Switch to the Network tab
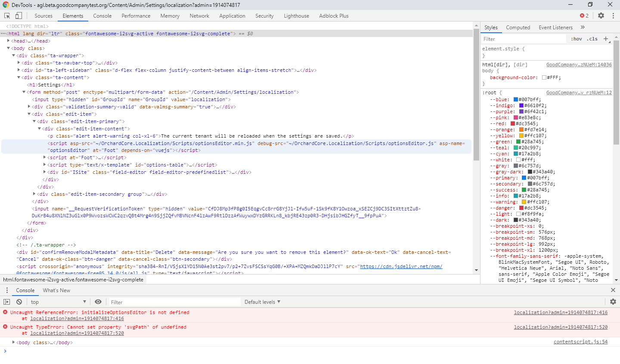 pos(199,16)
